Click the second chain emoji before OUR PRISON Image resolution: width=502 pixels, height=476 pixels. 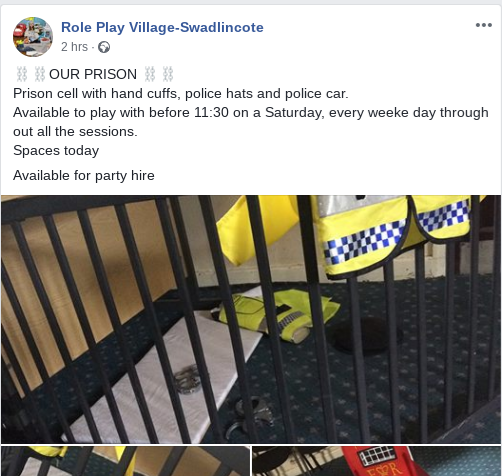40,74
